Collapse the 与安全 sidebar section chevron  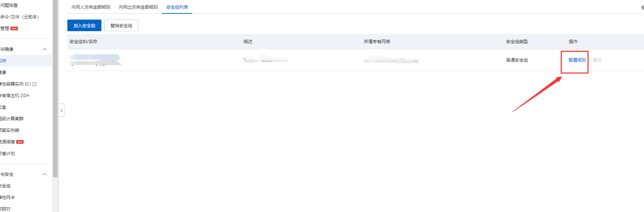coord(45,174)
